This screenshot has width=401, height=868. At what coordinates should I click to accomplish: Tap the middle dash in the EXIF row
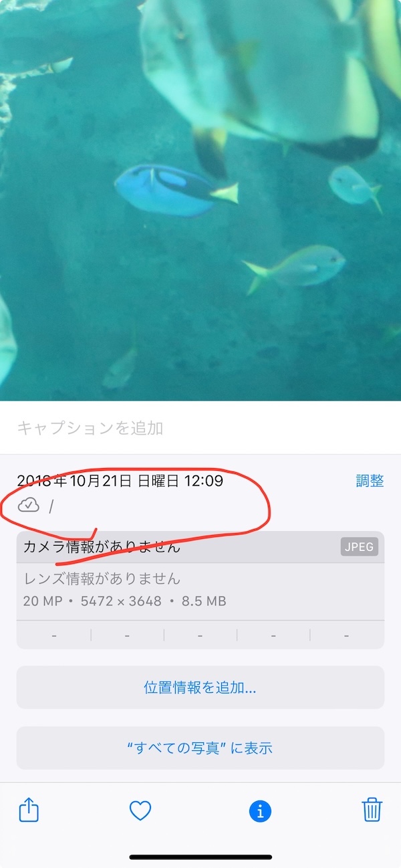[x=200, y=635]
